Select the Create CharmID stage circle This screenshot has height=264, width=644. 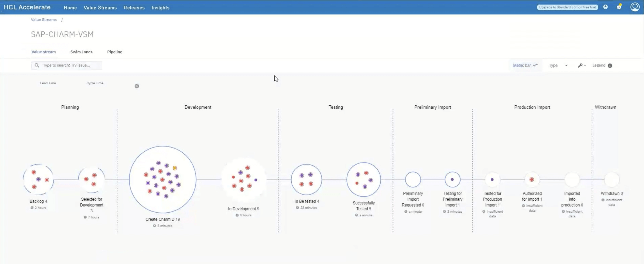pyautogui.click(x=163, y=179)
